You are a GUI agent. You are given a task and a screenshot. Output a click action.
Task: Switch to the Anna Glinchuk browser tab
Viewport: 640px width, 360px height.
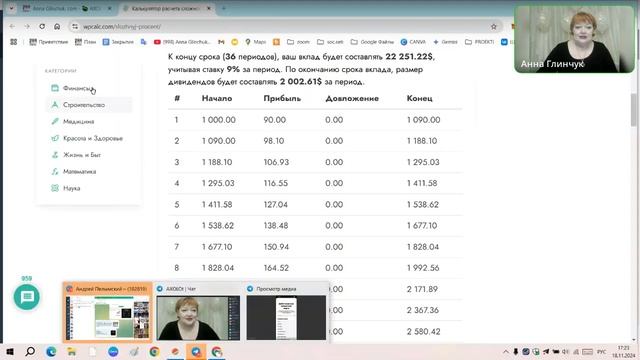pos(67,8)
